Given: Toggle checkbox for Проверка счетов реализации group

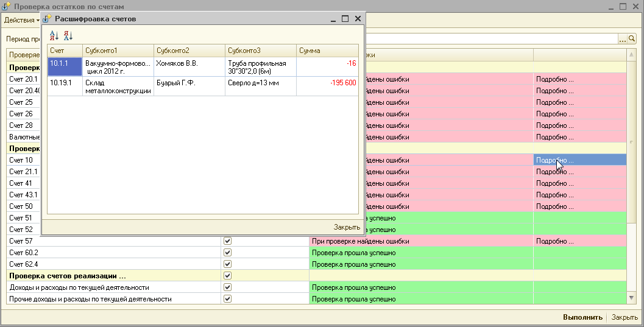Looking at the screenshot, I should (x=228, y=276).
